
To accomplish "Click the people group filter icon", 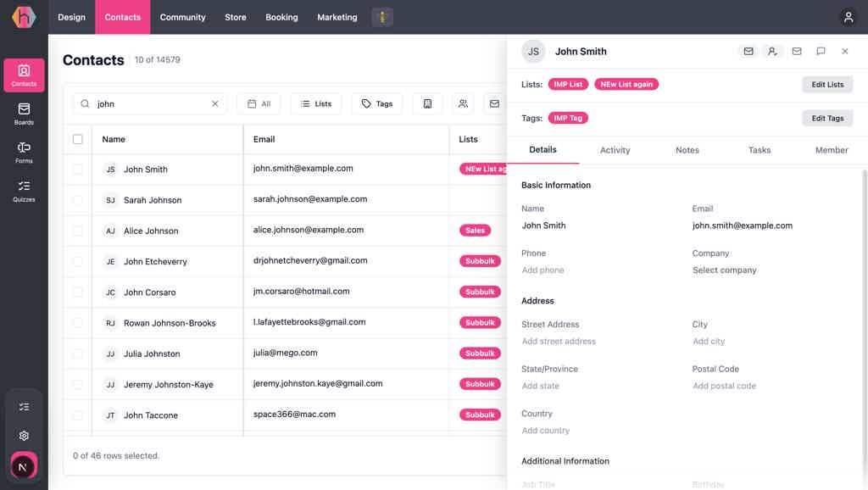I will pos(463,103).
